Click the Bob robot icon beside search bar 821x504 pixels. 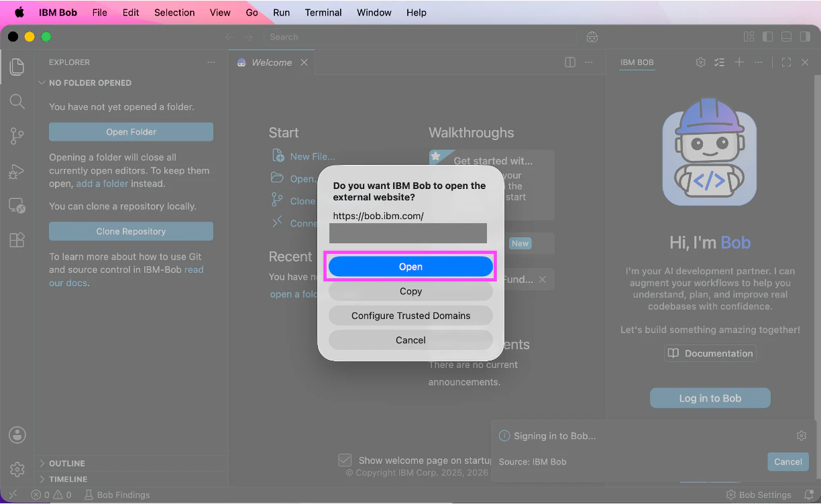592,37
